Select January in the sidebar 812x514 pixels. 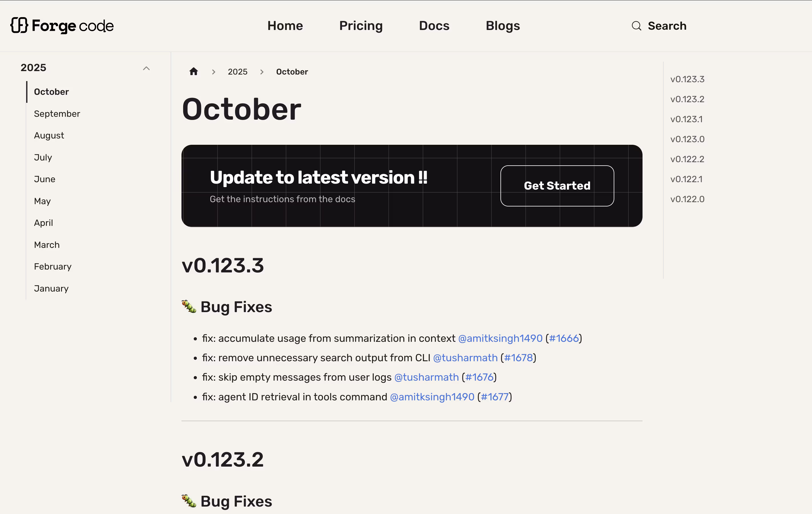[x=51, y=289]
